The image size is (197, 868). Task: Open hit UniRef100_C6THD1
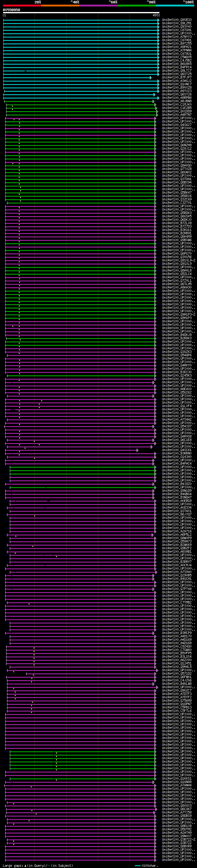click(x=177, y=40)
